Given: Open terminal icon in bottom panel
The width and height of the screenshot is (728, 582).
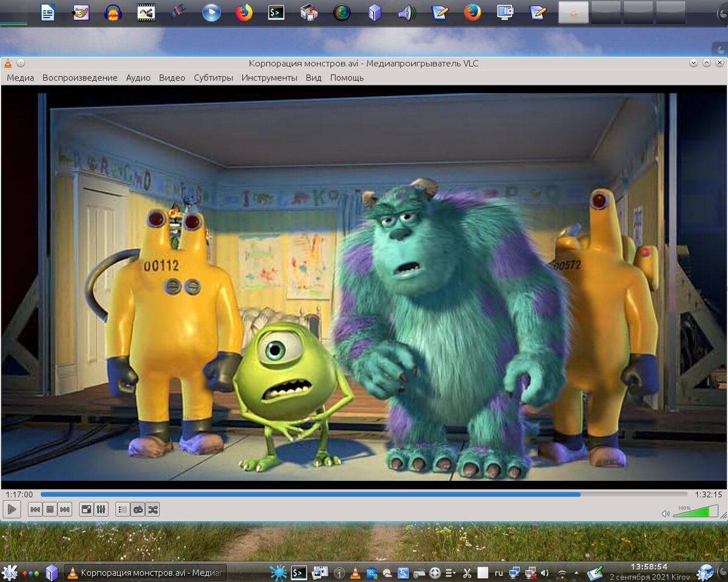Looking at the screenshot, I should click(x=298, y=572).
